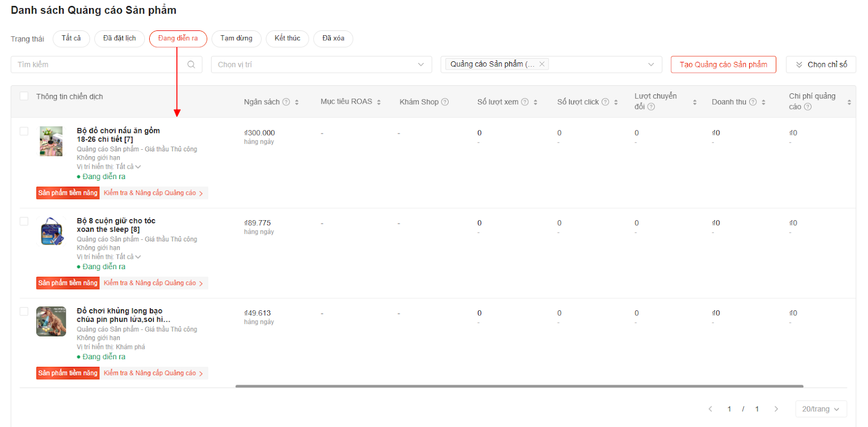The height and width of the screenshot is (427, 868).
Task: Click help icon beside Khám Shop header
Action: tap(445, 102)
